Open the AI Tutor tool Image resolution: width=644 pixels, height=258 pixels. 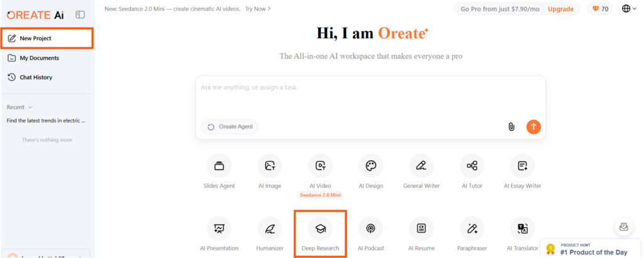pos(472,171)
